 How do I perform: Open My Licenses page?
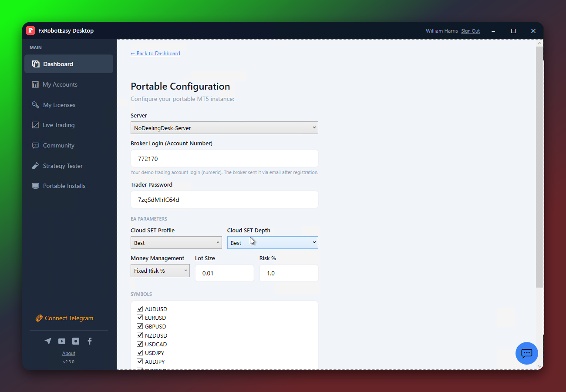(58, 104)
